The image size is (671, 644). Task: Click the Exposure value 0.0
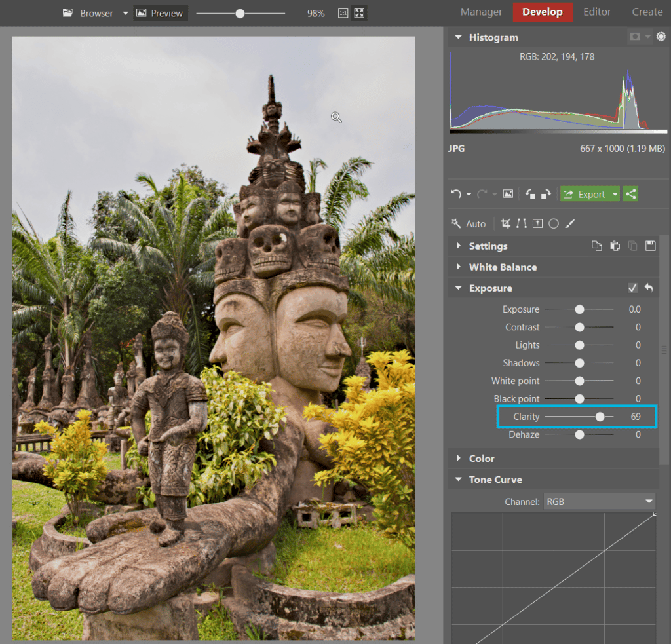click(634, 309)
